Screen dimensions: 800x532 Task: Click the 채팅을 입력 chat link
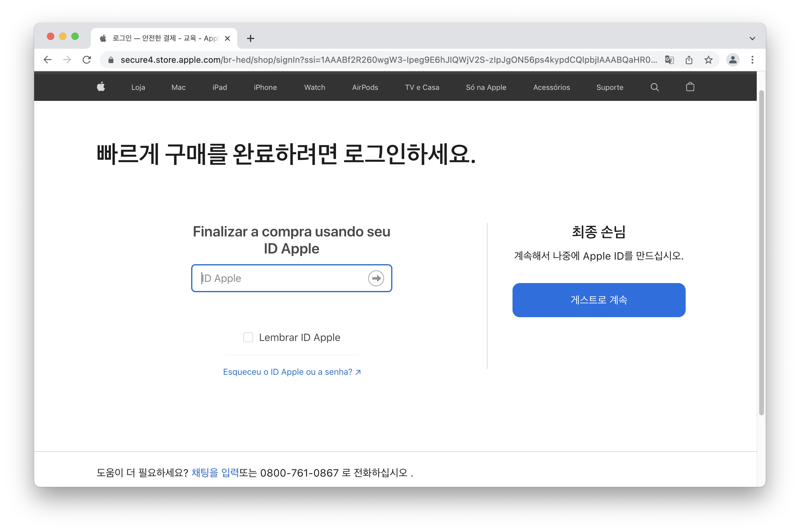[x=215, y=473]
